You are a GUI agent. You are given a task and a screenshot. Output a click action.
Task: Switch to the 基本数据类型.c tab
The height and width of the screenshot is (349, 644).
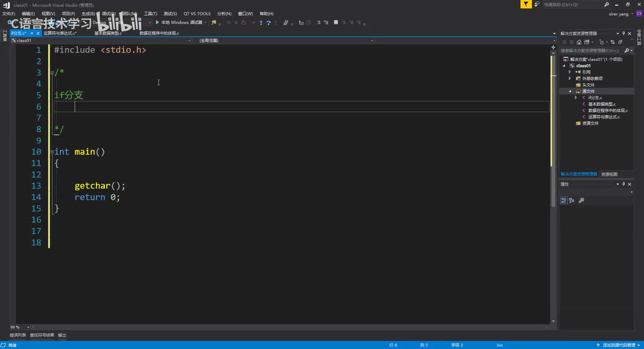(x=108, y=33)
